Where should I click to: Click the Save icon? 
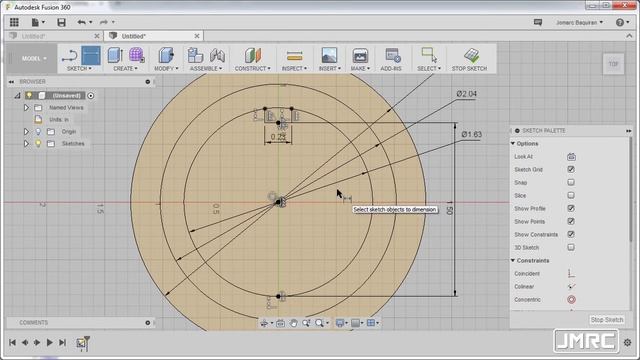click(61, 22)
